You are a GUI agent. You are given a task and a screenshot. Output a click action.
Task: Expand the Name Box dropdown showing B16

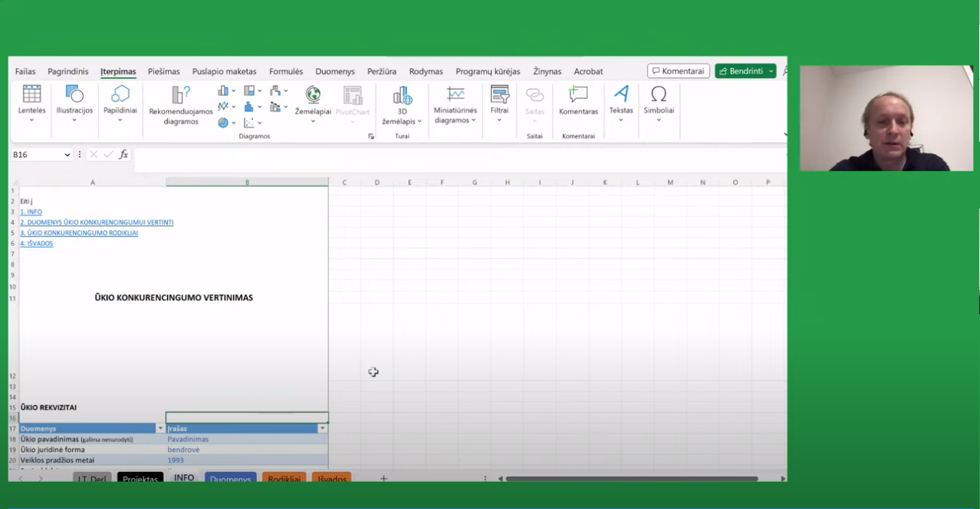(x=67, y=155)
